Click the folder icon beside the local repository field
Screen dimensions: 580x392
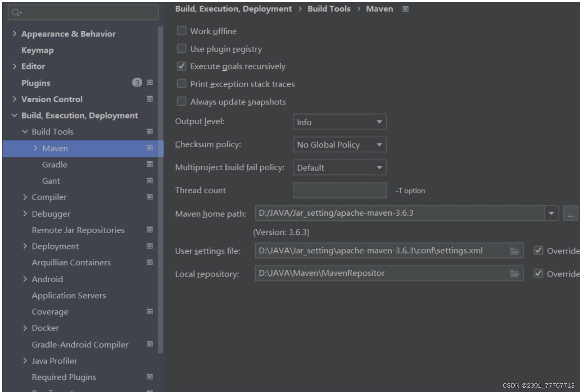514,274
